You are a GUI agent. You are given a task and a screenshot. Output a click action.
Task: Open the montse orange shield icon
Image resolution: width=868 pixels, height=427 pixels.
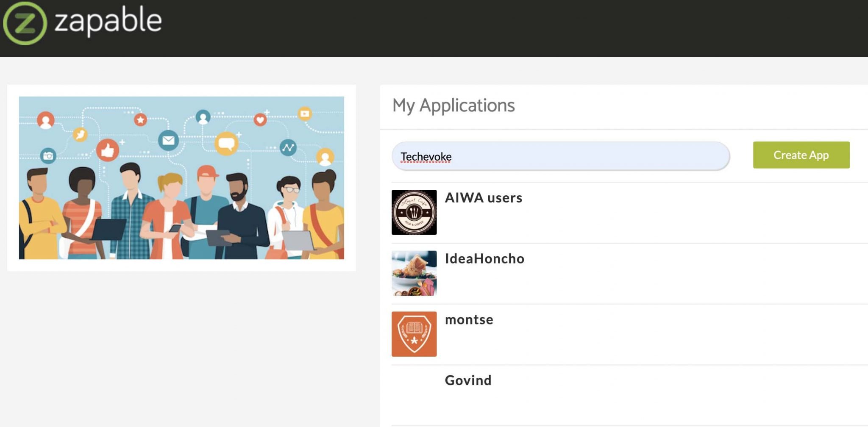click(x=414, y=334)
